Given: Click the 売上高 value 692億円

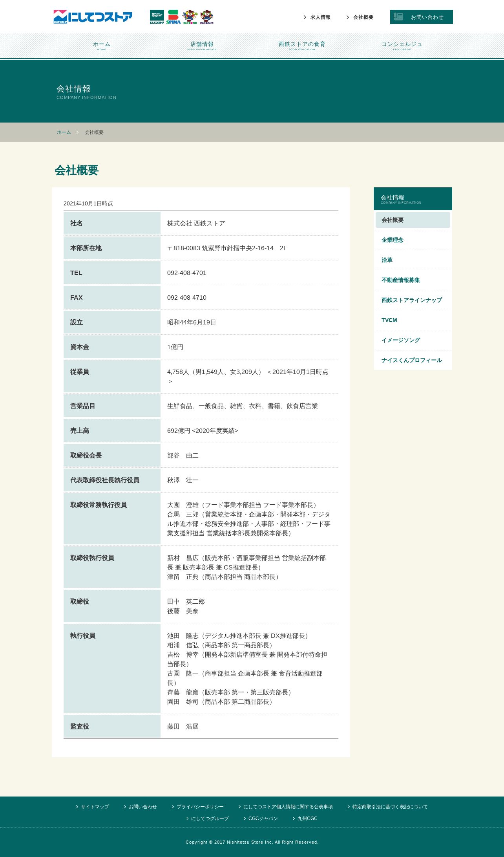Looking at the screenshot, I should pos(179,431).
